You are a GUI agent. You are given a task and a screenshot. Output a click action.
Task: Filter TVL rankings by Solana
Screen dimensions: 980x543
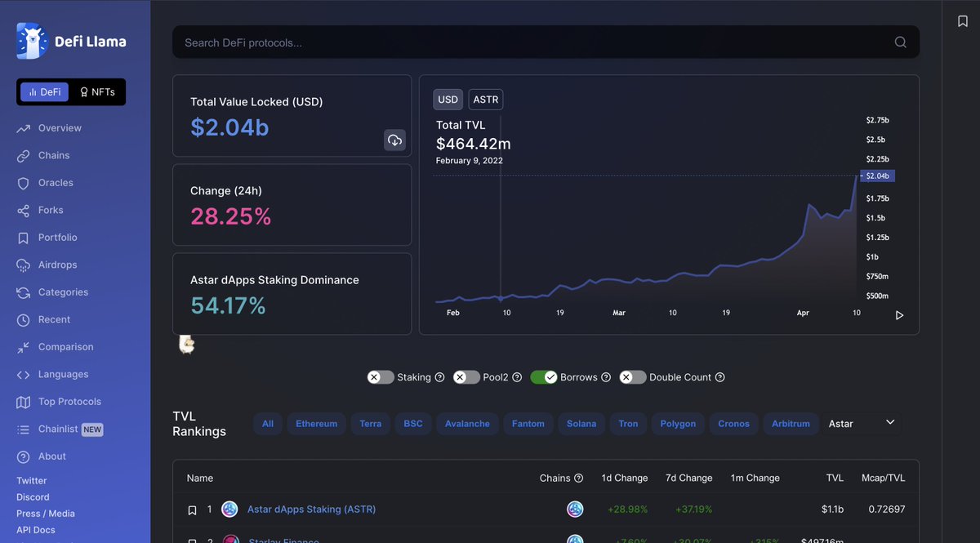(x=581, y=424)
